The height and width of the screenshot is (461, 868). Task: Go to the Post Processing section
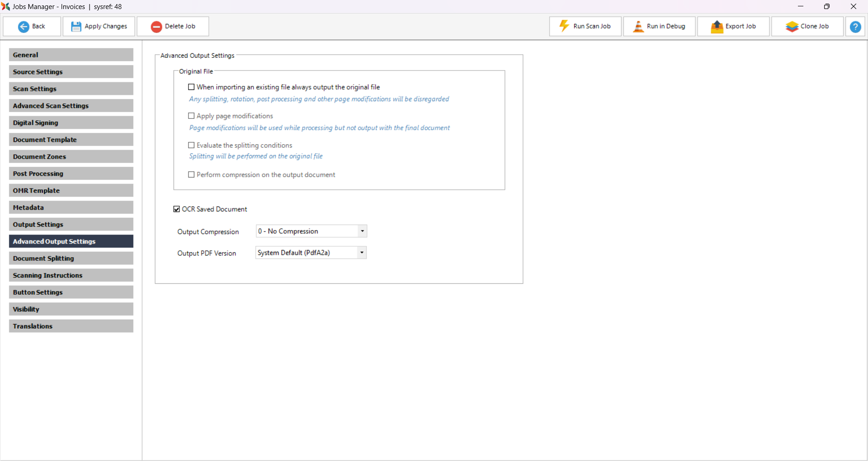[71, 174]
